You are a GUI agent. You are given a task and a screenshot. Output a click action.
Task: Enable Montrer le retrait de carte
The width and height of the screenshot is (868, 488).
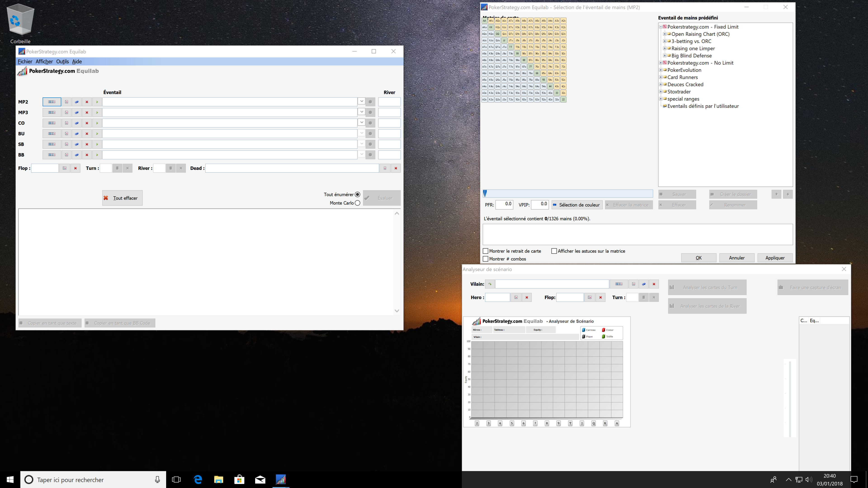tap(486, 251)
